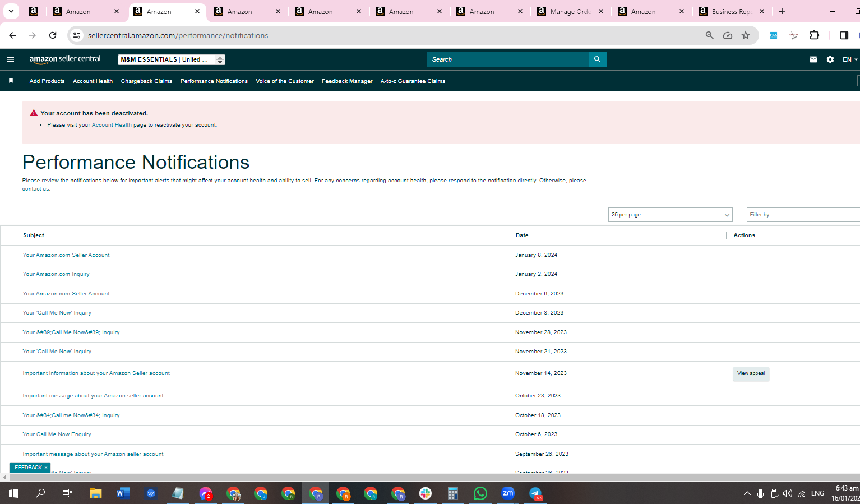Open the FBA extension icon
The image size is (860, 504).
(774, 35)
